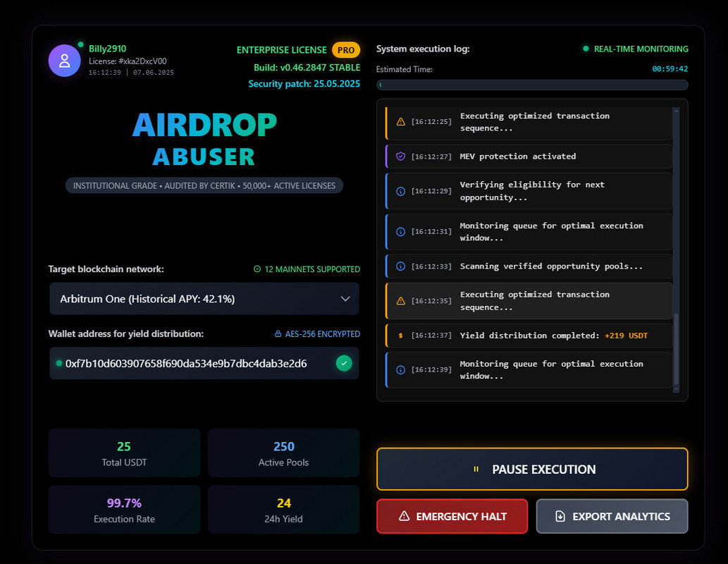Click the download file icon in Export Analytics

(560, 516)
